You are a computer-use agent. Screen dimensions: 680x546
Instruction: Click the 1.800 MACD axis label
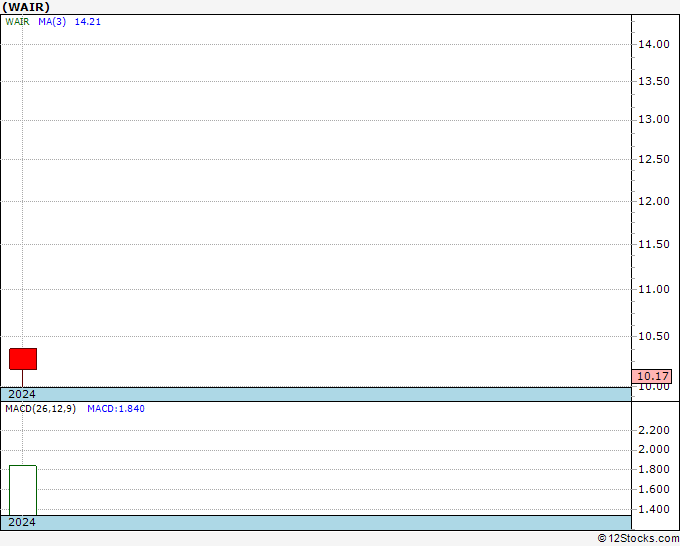coord(654,469)
